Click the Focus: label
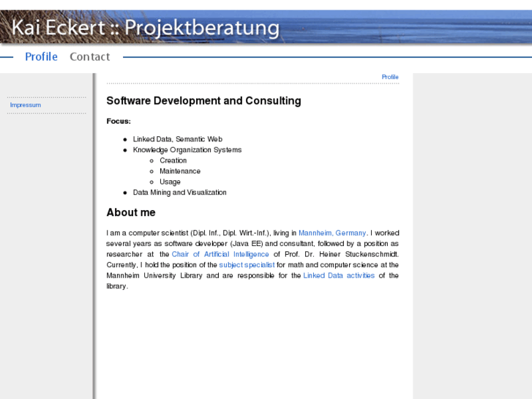This screenshot has width=532, height=399. 119,122
